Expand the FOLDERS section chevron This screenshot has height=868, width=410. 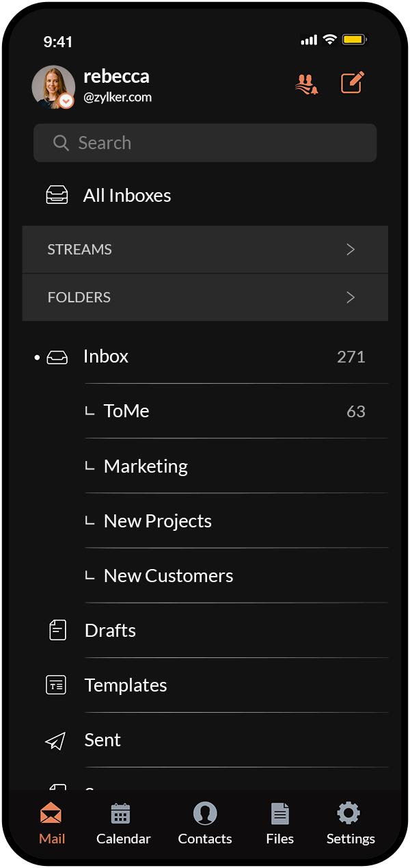(351, 298)
